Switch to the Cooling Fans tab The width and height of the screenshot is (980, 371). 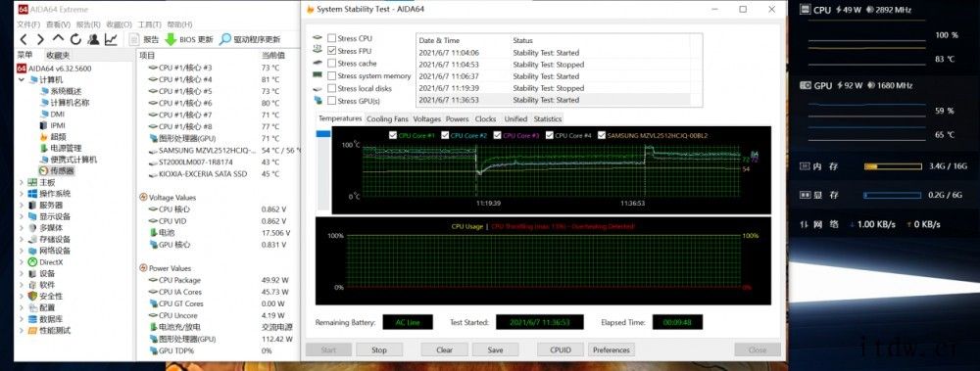pos(387,118)
